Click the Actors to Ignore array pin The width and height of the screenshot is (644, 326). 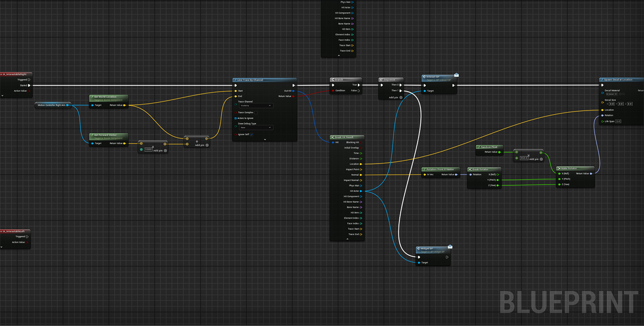[236, 118]
